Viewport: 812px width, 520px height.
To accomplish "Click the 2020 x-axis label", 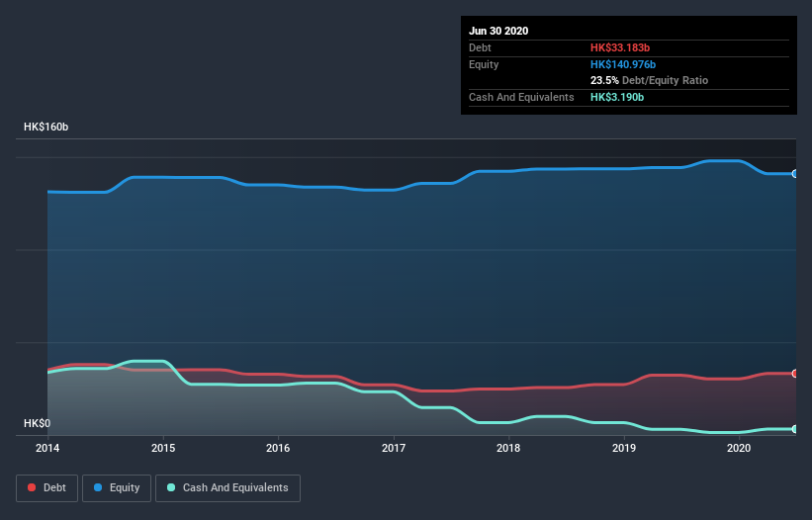I will click(x=739, y=448).
